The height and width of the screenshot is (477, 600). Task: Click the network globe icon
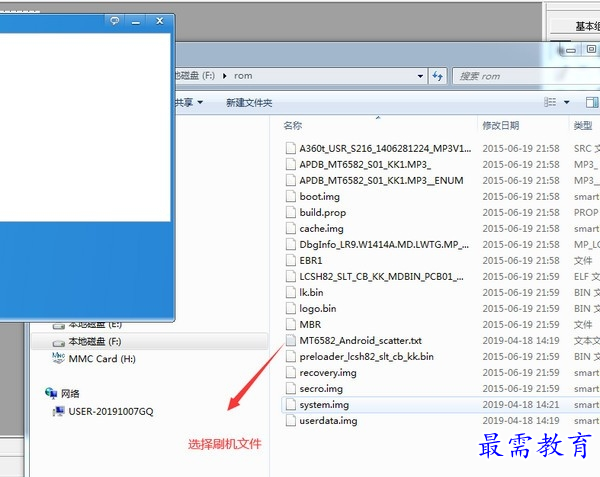(x=51, y=393)
